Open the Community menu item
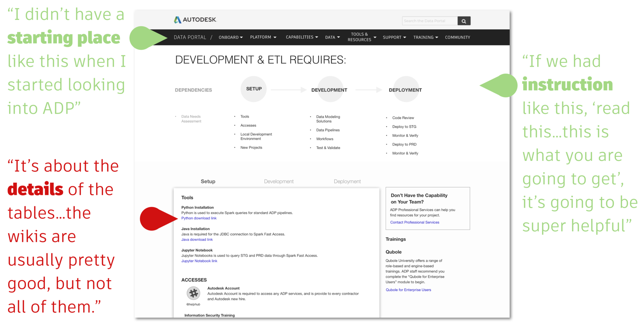The width and height of the screenshot is (644, 328). 457,37
